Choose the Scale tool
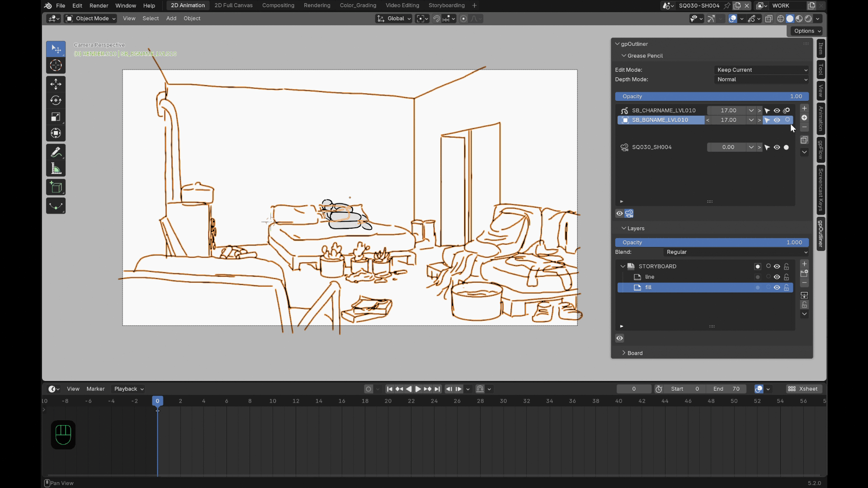Image resolution: width=868 pixels, height=488 pixels. pyautogui.click(x=56, y=117)
